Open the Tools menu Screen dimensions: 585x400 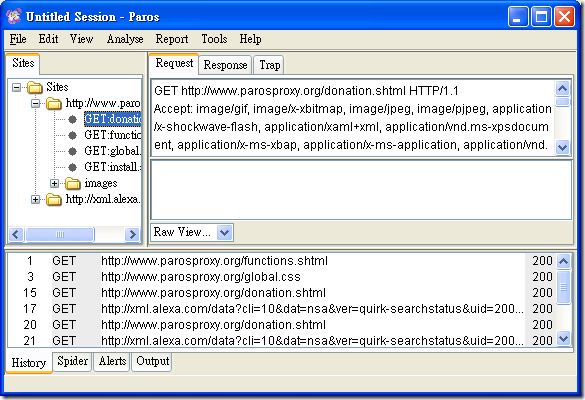coord(214,39)
